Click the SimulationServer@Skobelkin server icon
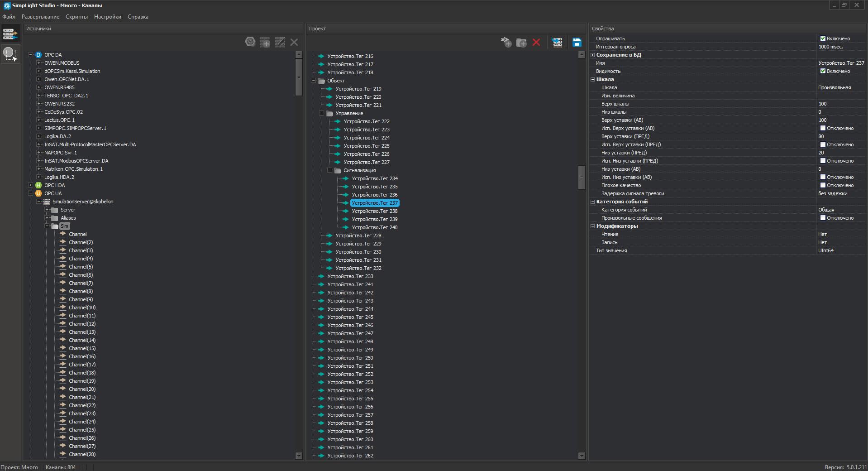Image resolution: width=868 pixels, height=471 pixels. point(47,202)
